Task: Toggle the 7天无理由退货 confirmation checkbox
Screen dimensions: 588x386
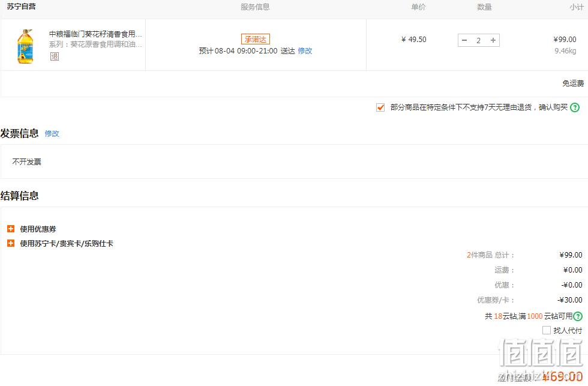Action: (x=380, y=107)
